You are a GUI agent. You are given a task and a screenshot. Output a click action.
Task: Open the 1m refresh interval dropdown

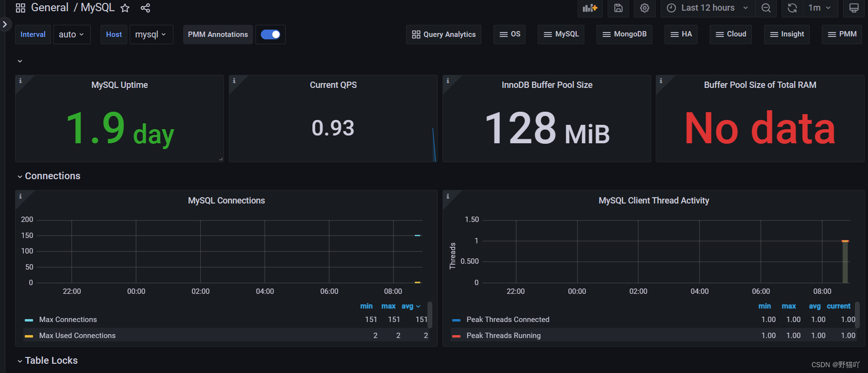pos(819,8)
